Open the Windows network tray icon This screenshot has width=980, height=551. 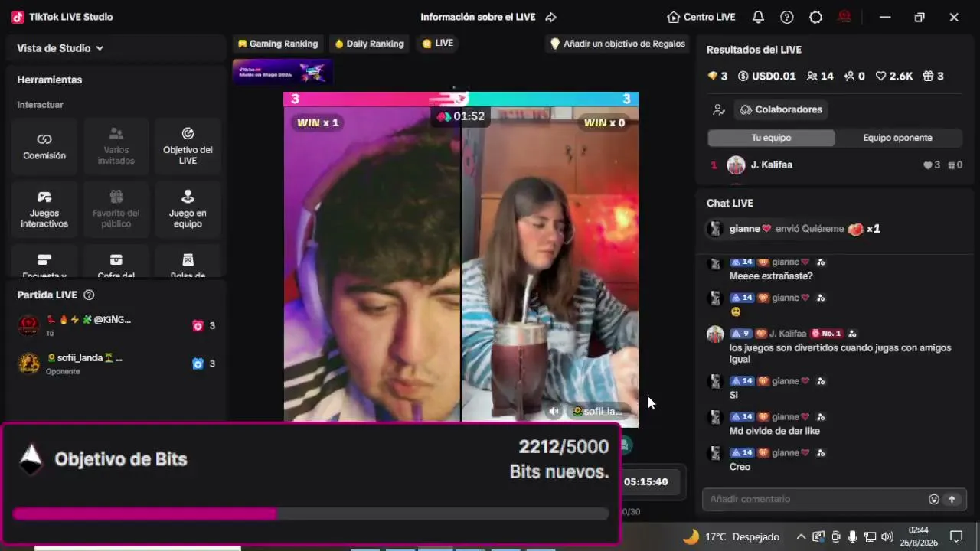870,536
